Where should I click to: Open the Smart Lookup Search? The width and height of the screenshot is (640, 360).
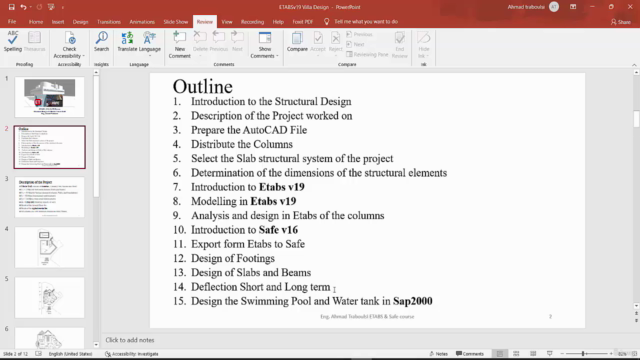(101, 42)
